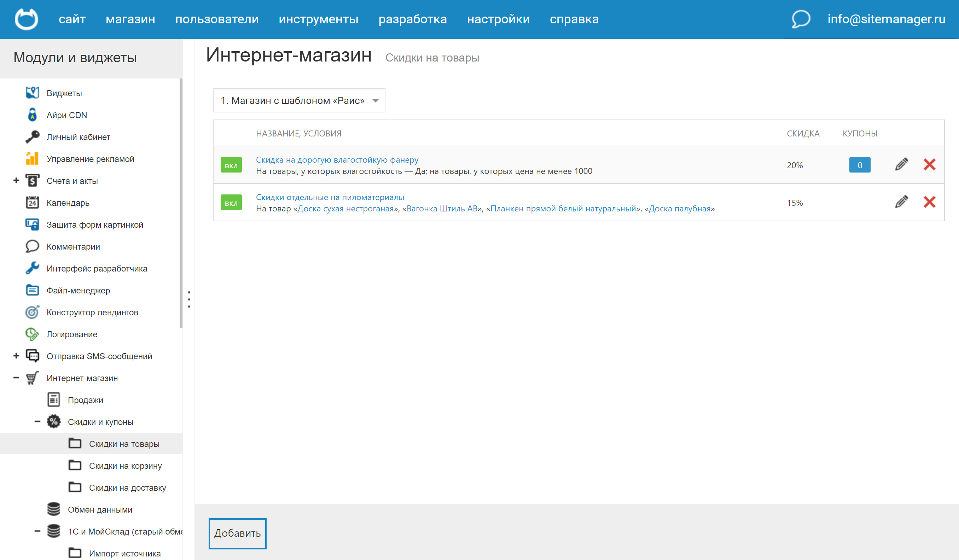959x560 pixels.
Task: Toggle ВКЛ on the пиломатериалы discount
Action: tap(231, 202)
